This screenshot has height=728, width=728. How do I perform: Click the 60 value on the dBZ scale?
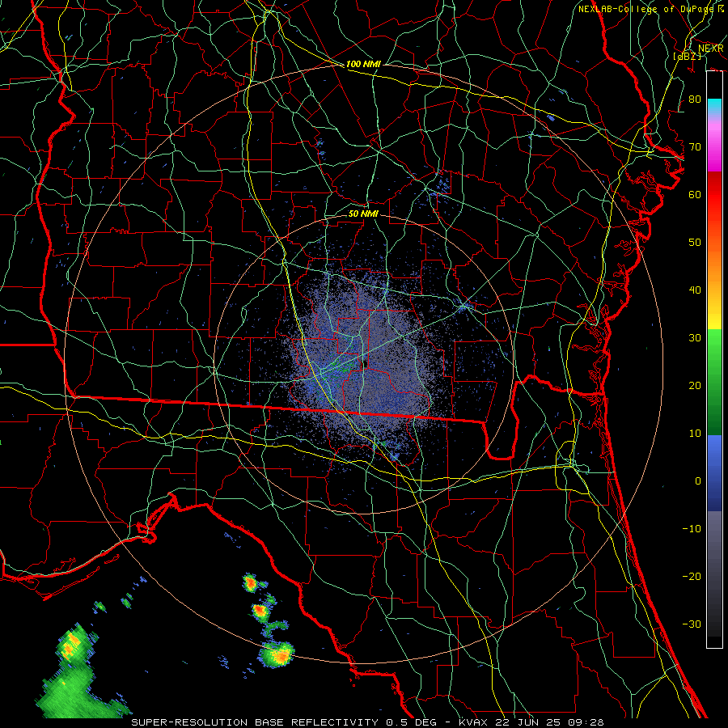(x=695, y=195)
